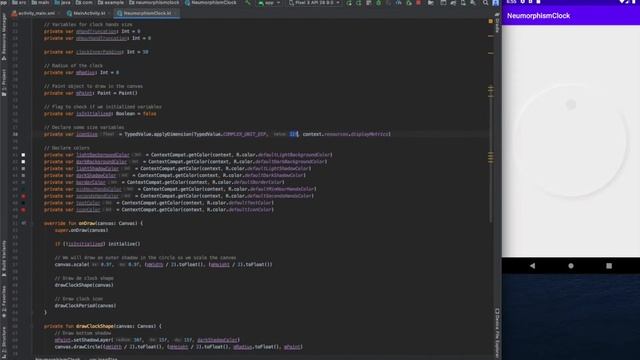
Task: Open the Resource Manager side panel tab
Action: pyautogui.click(x=4, y=36)
